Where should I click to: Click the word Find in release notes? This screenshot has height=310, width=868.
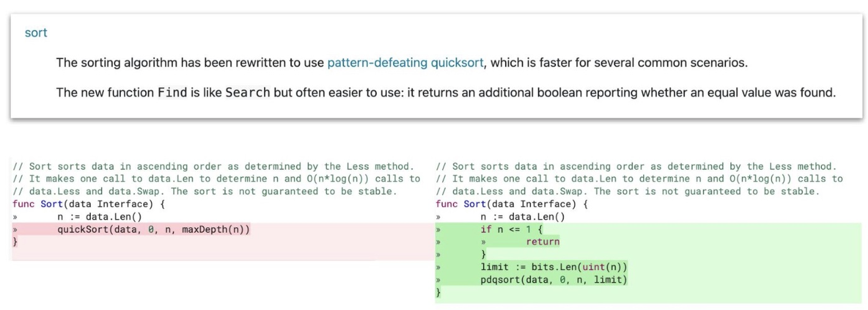(x=172, y=93)
